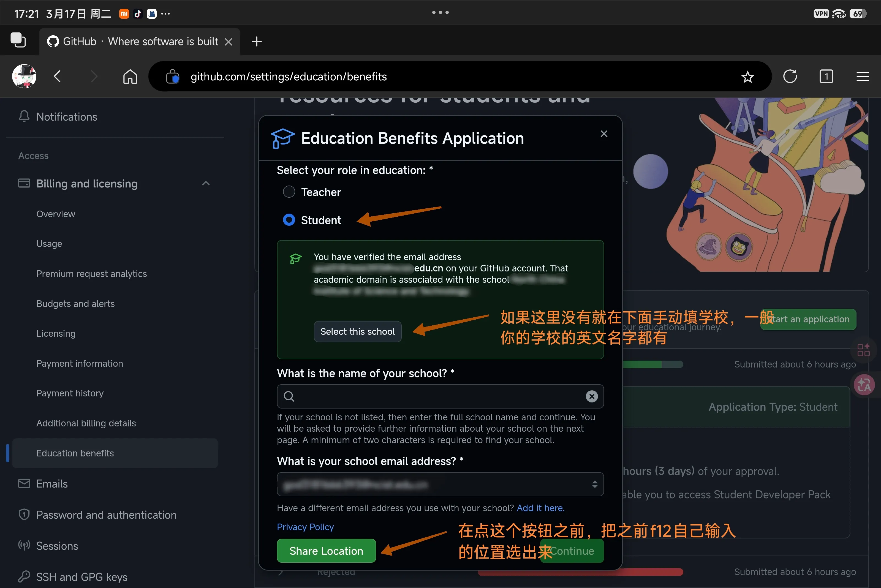Click the Select this school button
Screen dimensions: 881x588
click(357, 332)
